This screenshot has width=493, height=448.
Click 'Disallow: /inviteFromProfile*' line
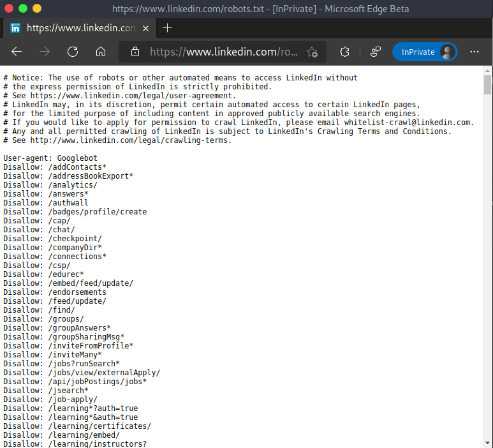[x=68, y=346]
